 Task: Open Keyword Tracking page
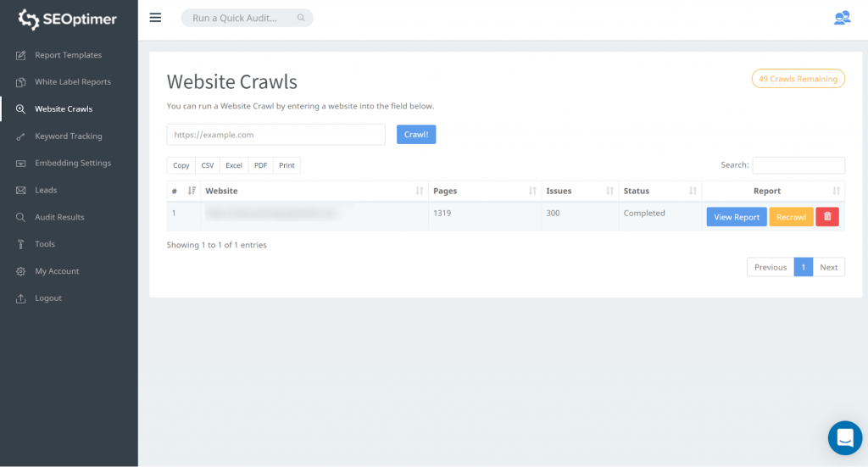click(x=68, y=136)
